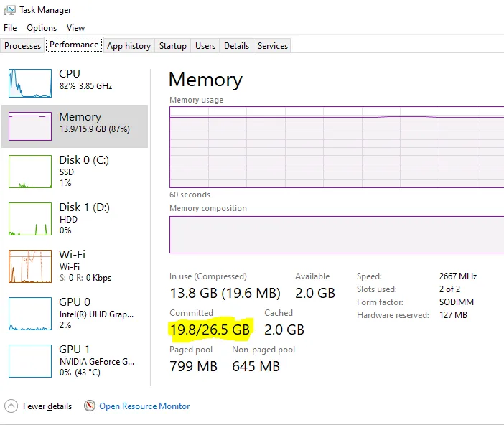The image size is (504, 425).
Task: View GPU 0 Intel UHD Graphics performance
Action: click(x=30, y=314)
